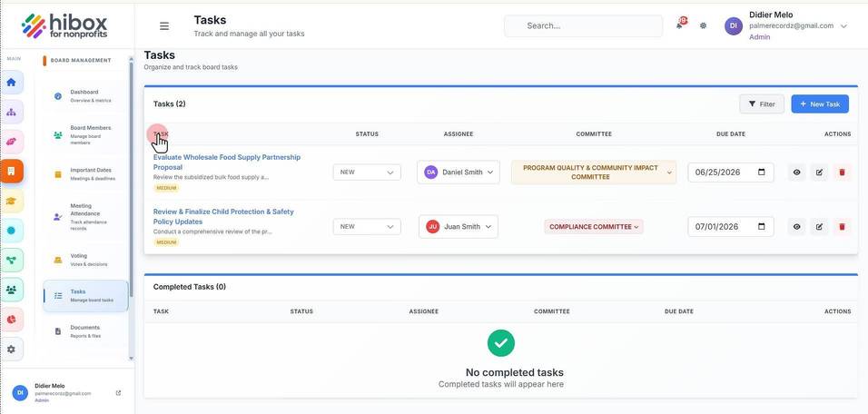868x414 pixels.
Task: Open the pink handshake icon in the rail
Action: pos(12,142)
